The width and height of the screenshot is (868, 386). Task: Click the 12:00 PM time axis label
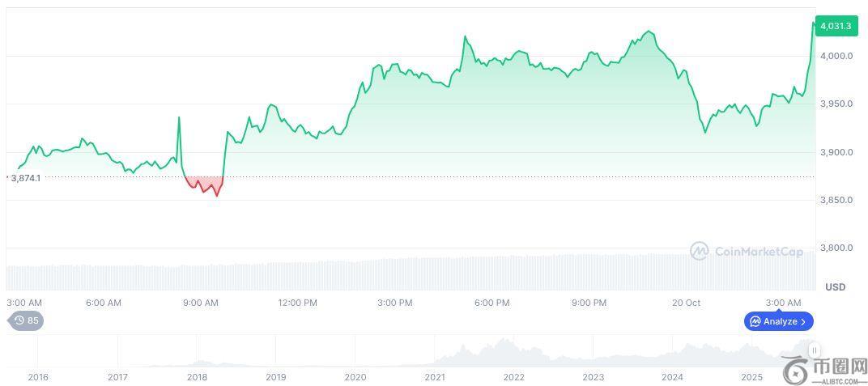coord(297,303)
